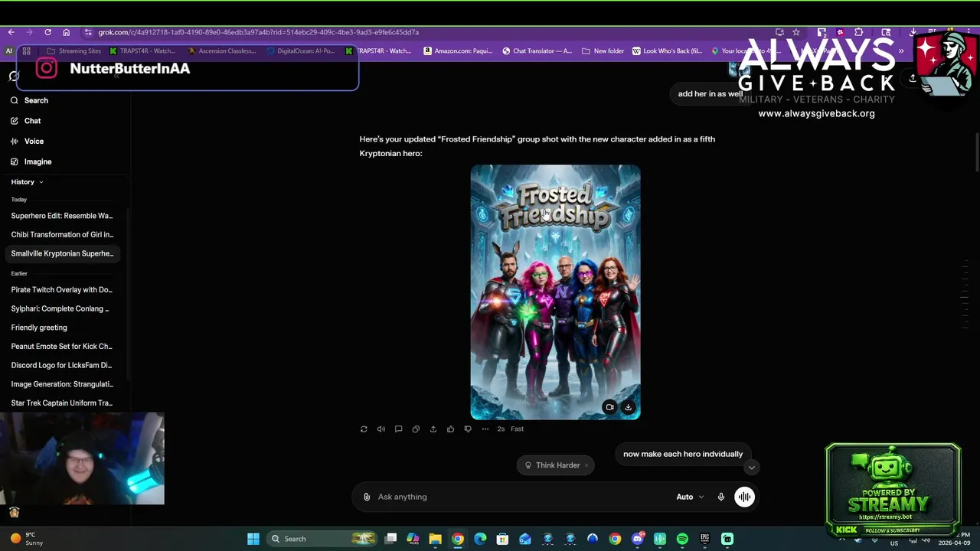Dismiss the Think Harder suggestion
Image resolution: width=980 pixels, height=551 pixels.
[x=586, y=465]
